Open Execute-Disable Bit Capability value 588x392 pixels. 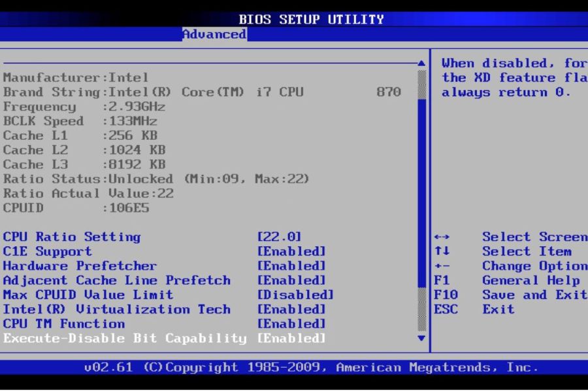[x=291, y=338]
